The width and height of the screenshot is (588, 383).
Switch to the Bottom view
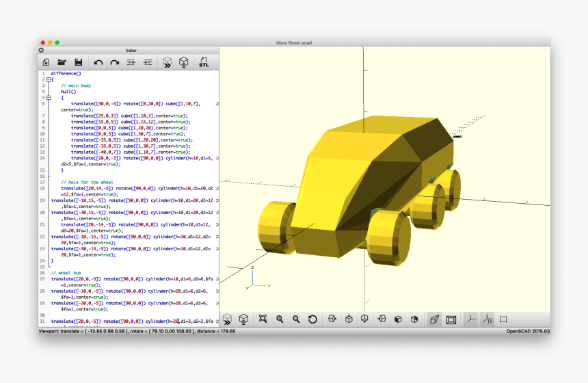365,319
